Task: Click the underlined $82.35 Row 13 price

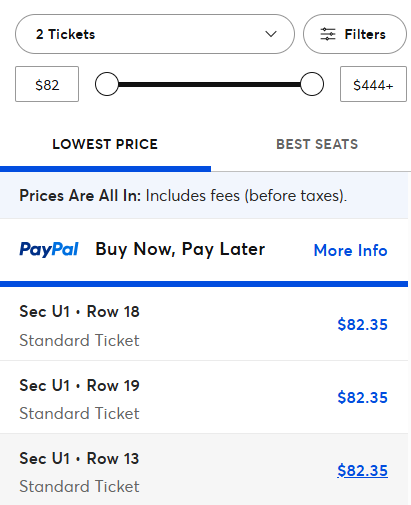Action: (363, 470)
